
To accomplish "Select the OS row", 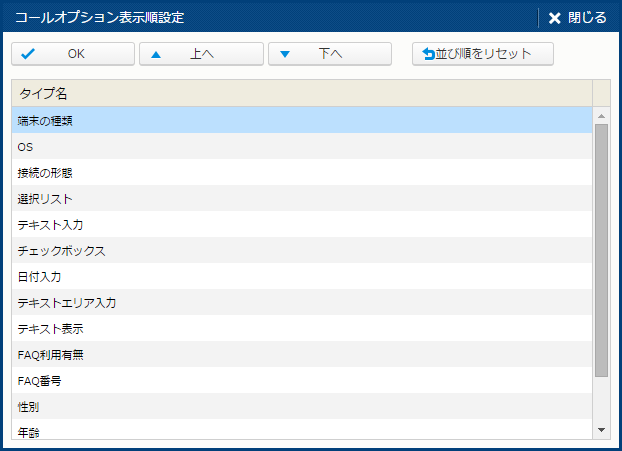I will pos(301,146).
